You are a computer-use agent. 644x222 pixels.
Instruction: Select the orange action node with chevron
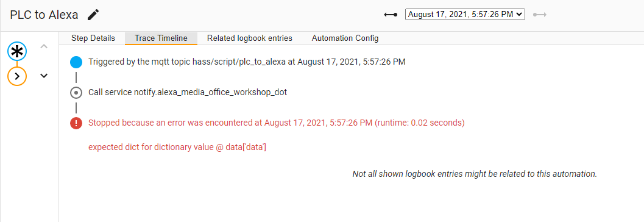[17, 76]
